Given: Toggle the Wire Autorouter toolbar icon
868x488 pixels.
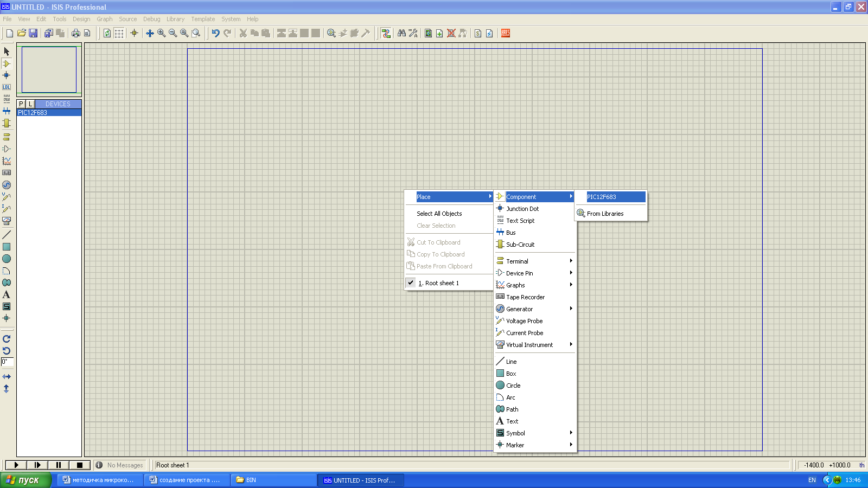Looking at the screenshot, I should coord(386,33).
